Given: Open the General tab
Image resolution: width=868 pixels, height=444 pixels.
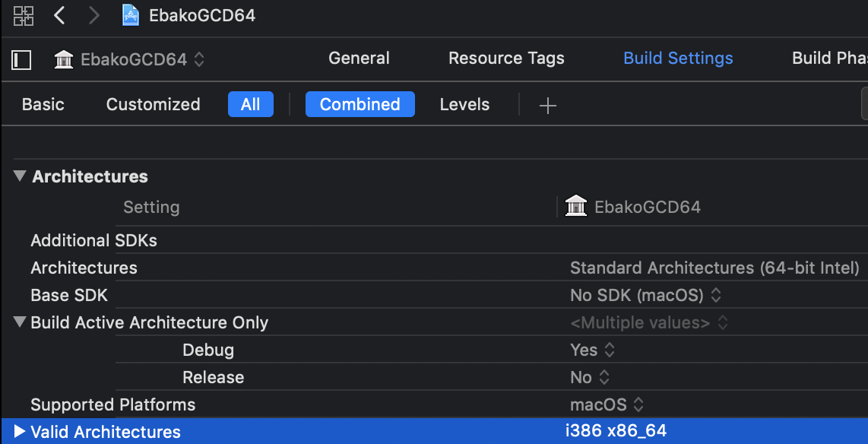Looking at the screenshot, I should [x=359, y=59].
